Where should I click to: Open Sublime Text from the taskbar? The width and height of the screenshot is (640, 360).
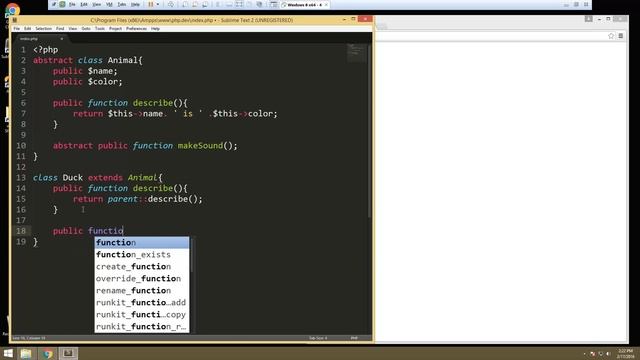68,353
